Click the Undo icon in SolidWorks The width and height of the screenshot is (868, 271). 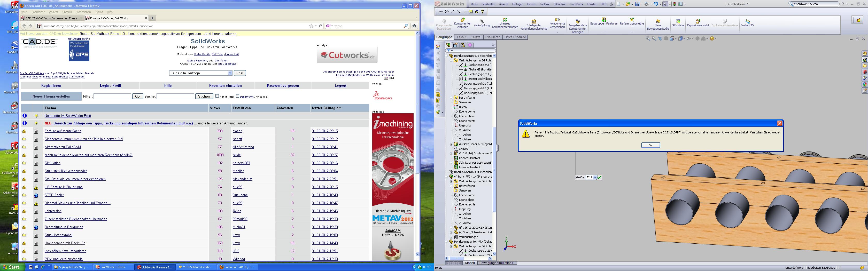[656, 4]
